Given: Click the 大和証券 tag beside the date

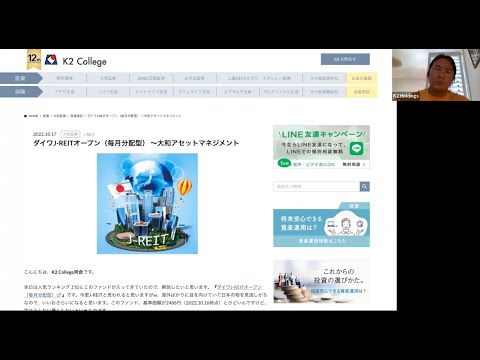Looking at the screenshot, I should click(70, 134).
